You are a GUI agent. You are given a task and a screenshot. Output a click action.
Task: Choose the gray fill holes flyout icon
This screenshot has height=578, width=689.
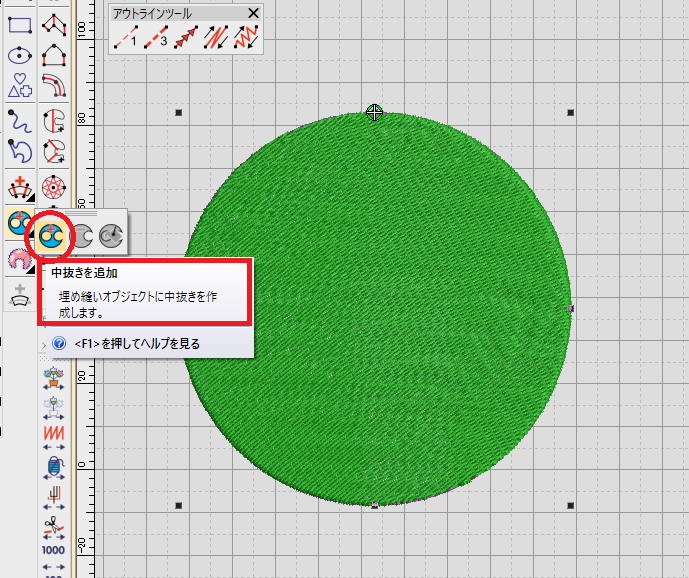tap(111, 236)
